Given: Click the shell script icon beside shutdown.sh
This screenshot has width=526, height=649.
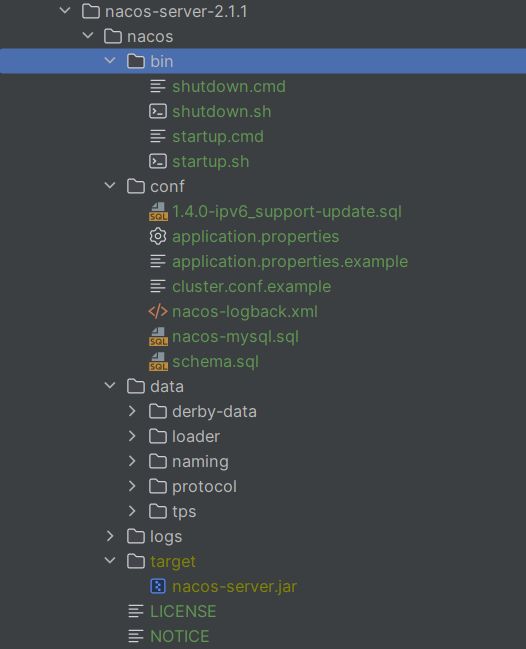Looking at the screenshot, I should pos(158,111).
